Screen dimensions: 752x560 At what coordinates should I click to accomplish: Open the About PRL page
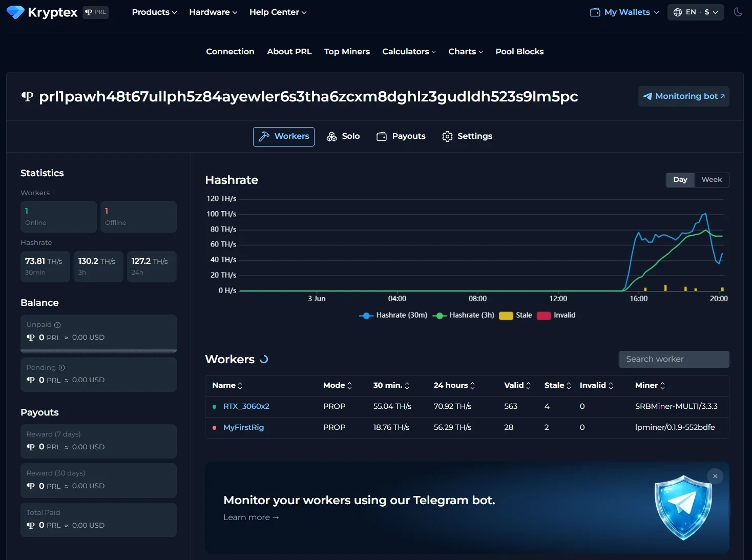click(x=289, y=52)
